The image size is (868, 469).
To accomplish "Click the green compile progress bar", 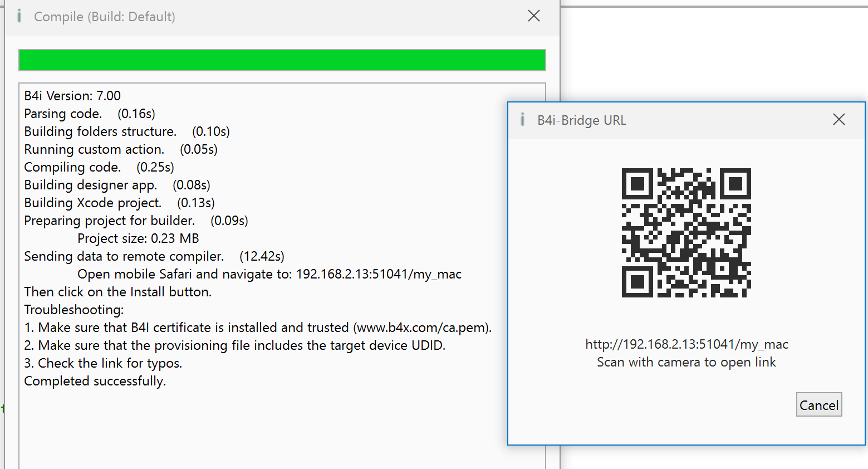I will point(282,60).
